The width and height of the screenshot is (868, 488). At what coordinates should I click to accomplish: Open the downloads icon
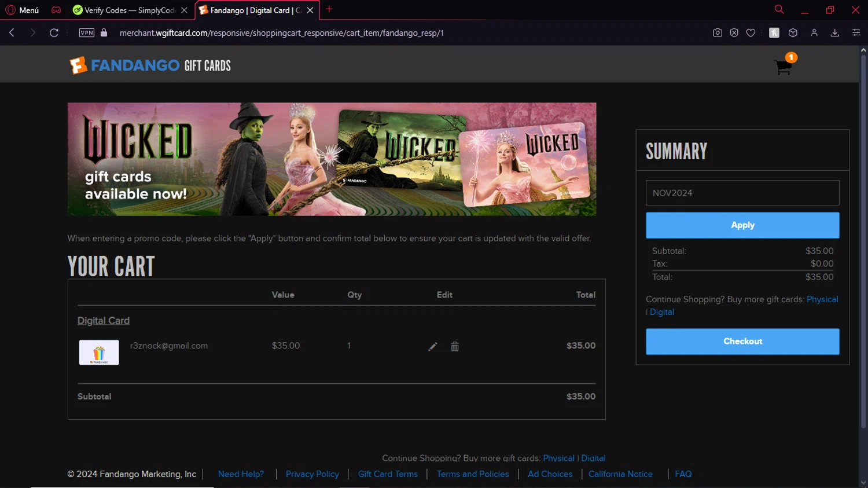[x=835, y=33]
